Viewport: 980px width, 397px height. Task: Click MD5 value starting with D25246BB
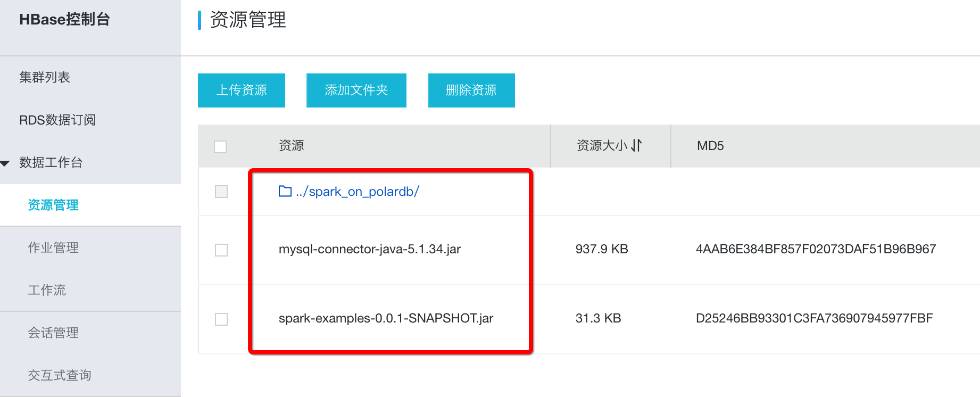click(x=815, y=318)
